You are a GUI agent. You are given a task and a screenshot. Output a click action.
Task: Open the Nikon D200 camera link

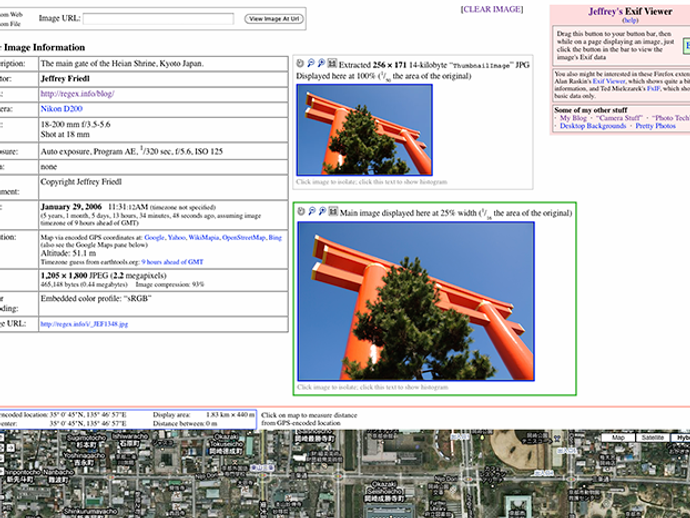click(62, 109)
